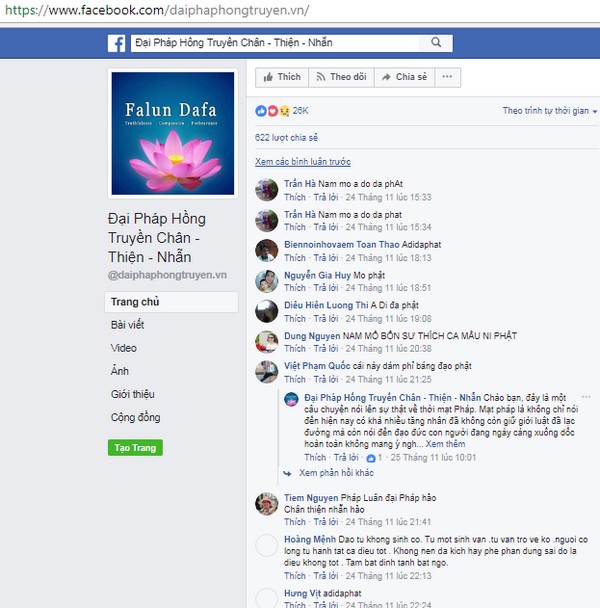Expand Xem phản hồi khác replies
This screenshot has height=608, width=600.
(x=336, y=473)
